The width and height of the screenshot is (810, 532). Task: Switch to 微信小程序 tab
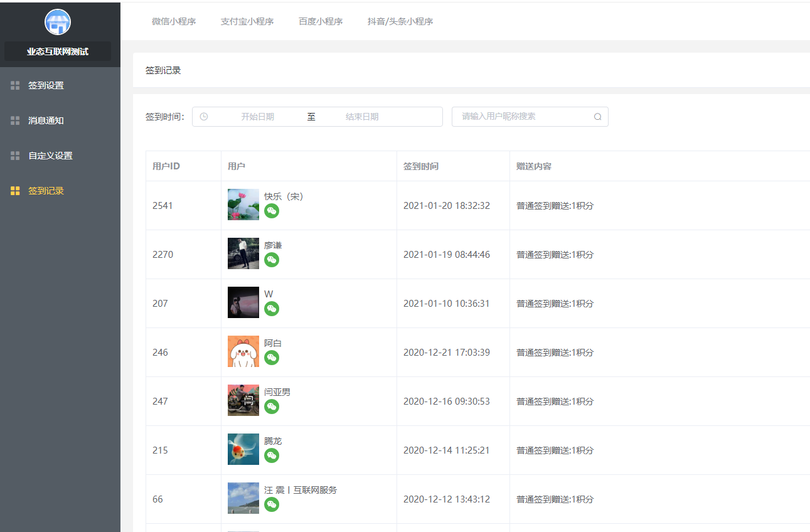[x=174, y=21]
